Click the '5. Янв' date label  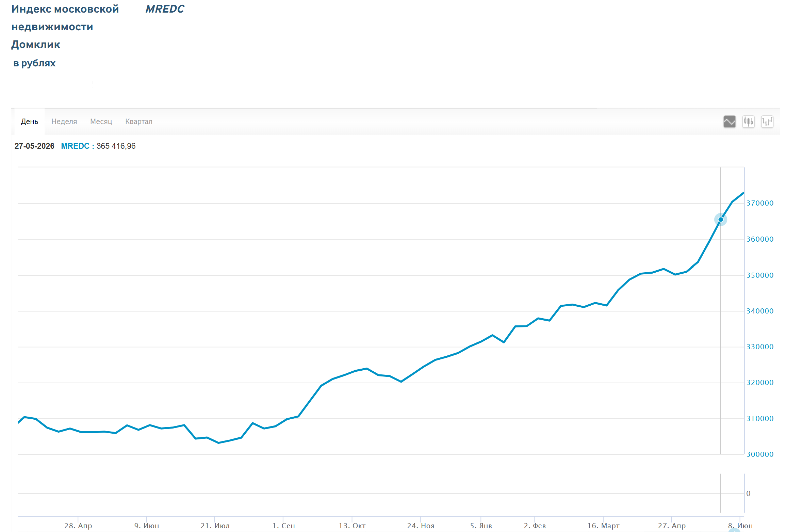pyautogui.click(x=481, y=526)
